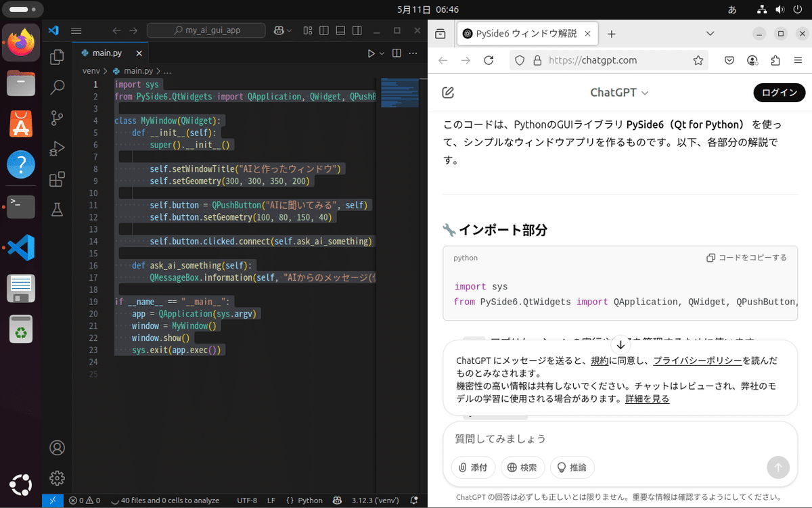The height and width of the screenshot is (508, 812).
Task: Run main.py with the play button
Action: tap(373, 53)
